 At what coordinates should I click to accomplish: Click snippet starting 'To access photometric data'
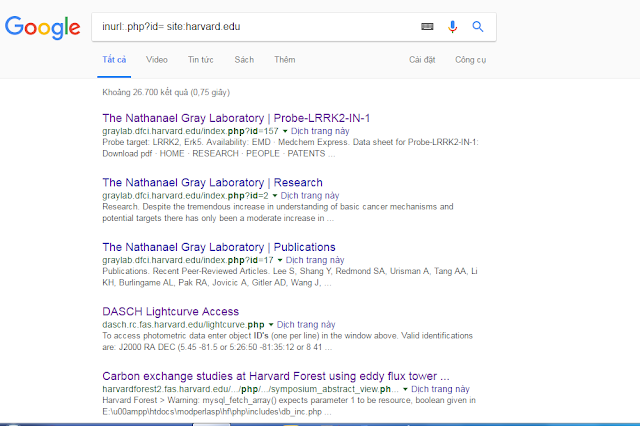[287, 341]
